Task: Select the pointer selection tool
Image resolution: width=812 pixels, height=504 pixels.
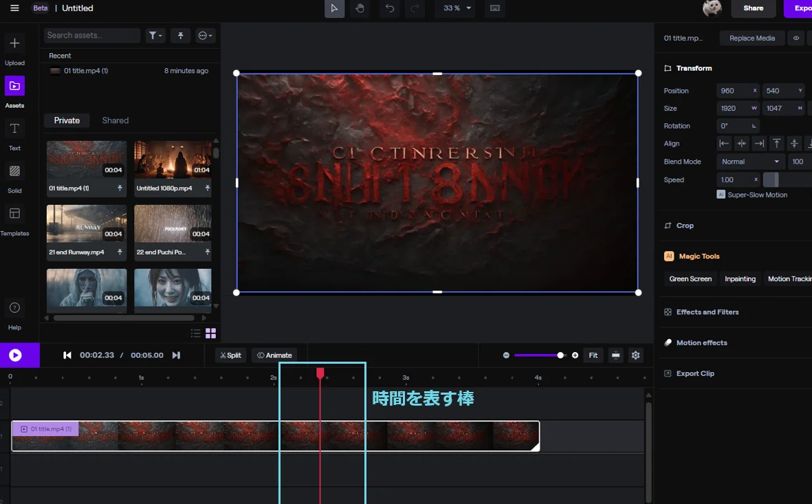Action: [x=334, y=8]
